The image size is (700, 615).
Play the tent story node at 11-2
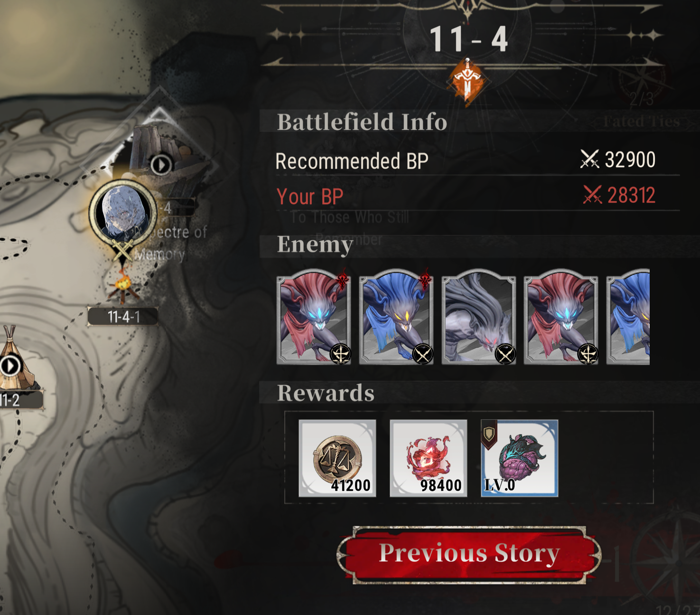tap(10, 366)
